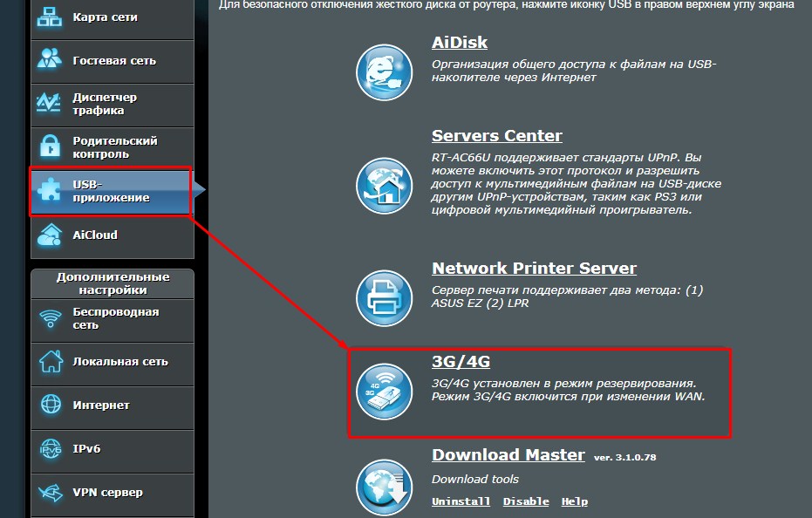
Task: Open VPN сервер settings
Action: 113,494
